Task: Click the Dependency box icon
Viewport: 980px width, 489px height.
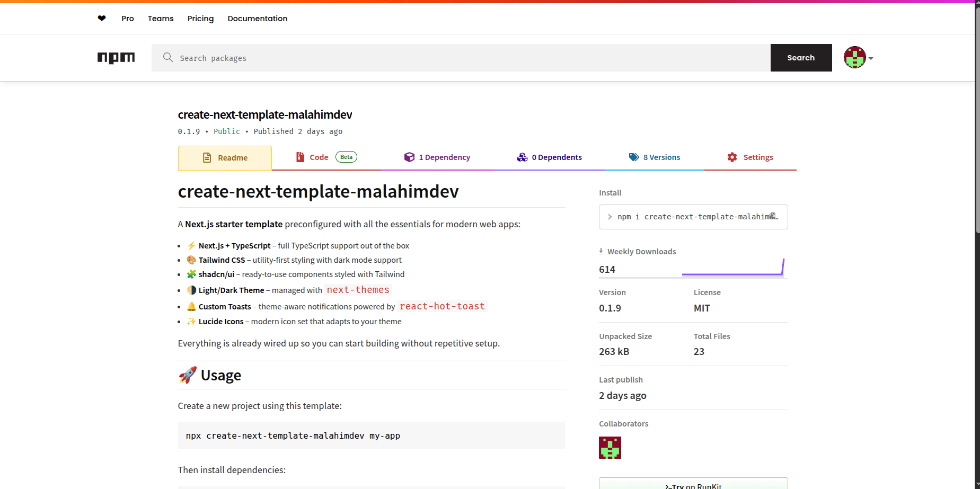Action: pyautogui.click(x=409, y=157)
